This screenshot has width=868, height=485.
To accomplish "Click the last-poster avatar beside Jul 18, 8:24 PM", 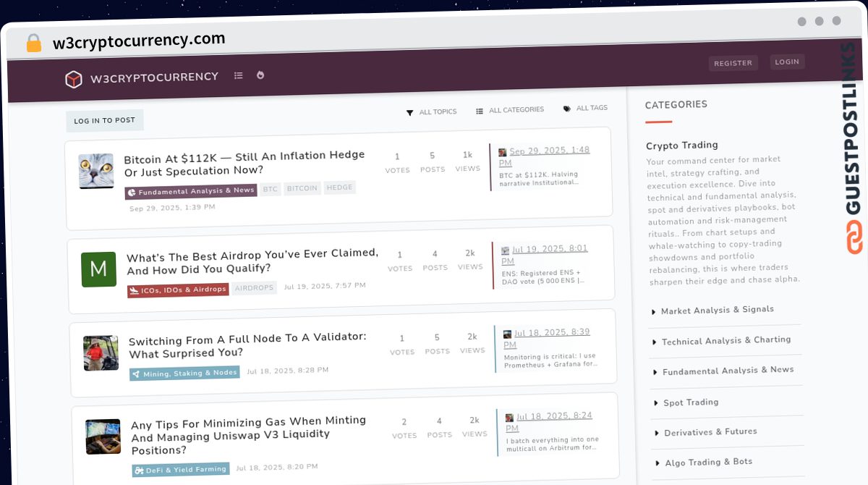I will (x=509, y=418).
